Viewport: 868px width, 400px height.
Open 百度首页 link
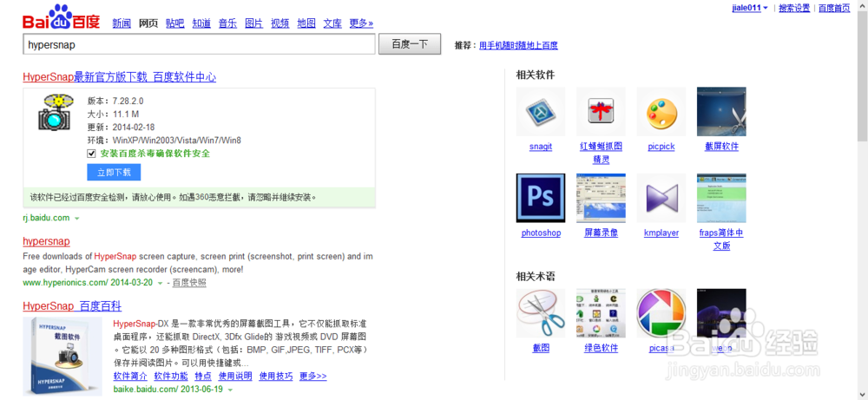coord(834,9)
